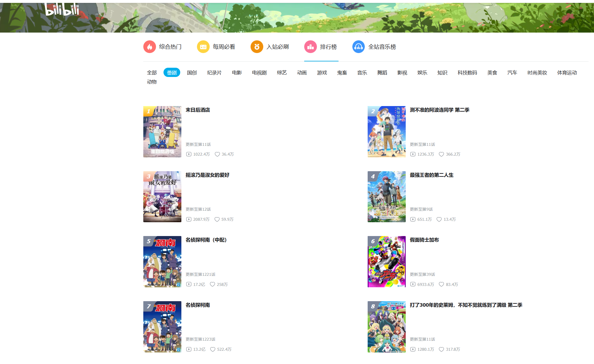This screenshot has width=594, height=364.
Task: Click heart icon next to 522.4万
Action: click(213, 349)
